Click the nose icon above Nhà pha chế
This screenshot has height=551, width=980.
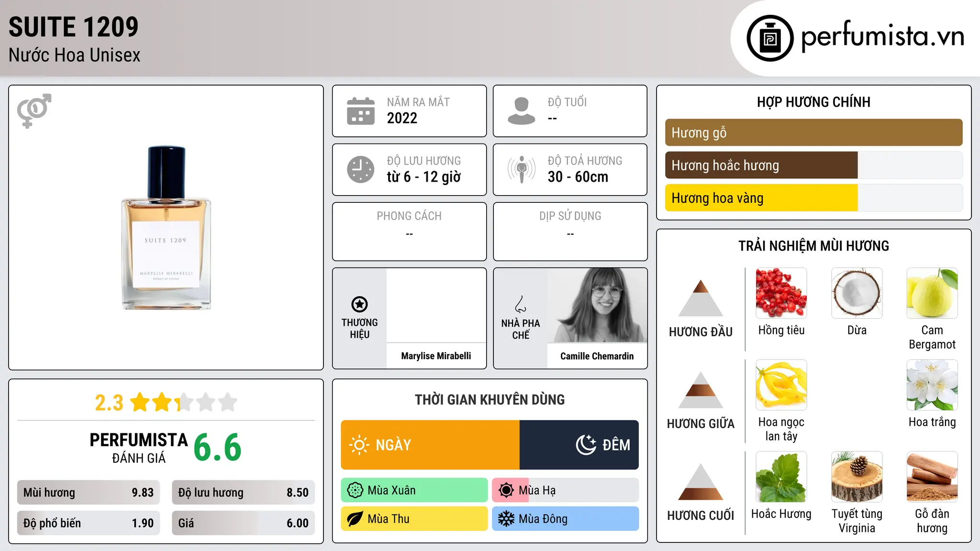[521, 304]
